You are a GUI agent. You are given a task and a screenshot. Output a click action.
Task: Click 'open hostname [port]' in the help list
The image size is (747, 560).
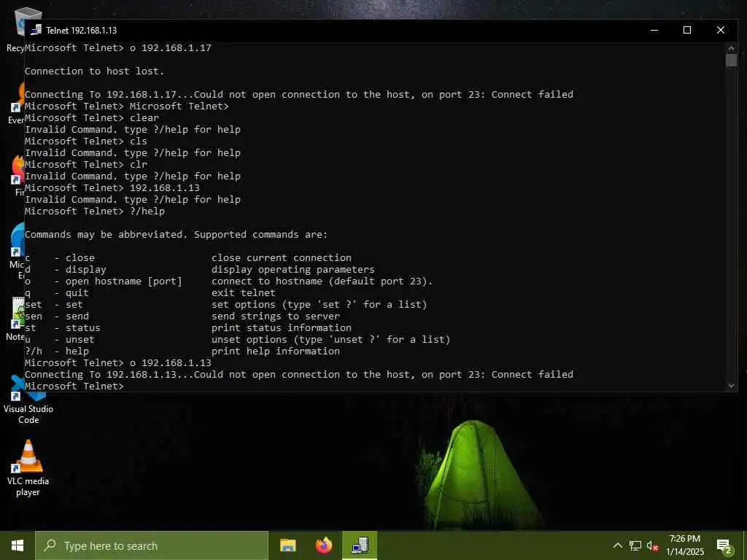click(x=124, y=281)
